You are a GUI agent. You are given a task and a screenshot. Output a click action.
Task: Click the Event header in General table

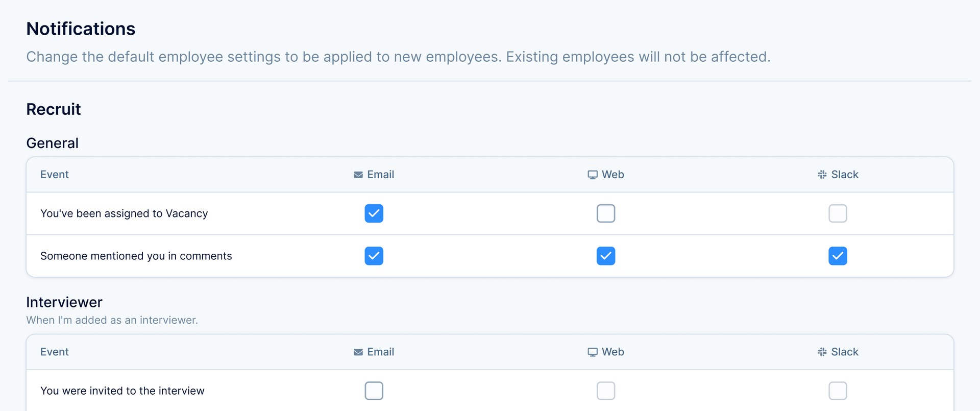[x=55, y=175]
